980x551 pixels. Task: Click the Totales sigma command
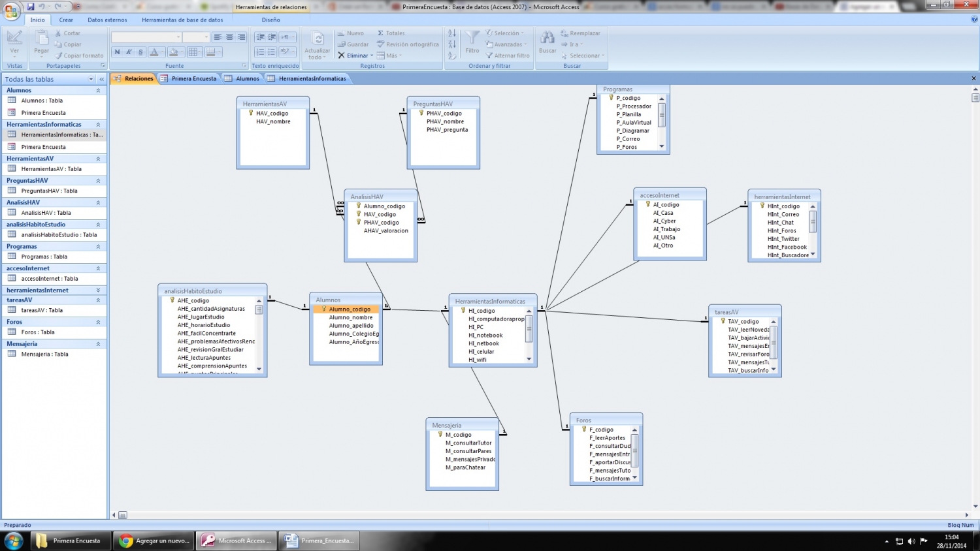(x=391, y=33)
